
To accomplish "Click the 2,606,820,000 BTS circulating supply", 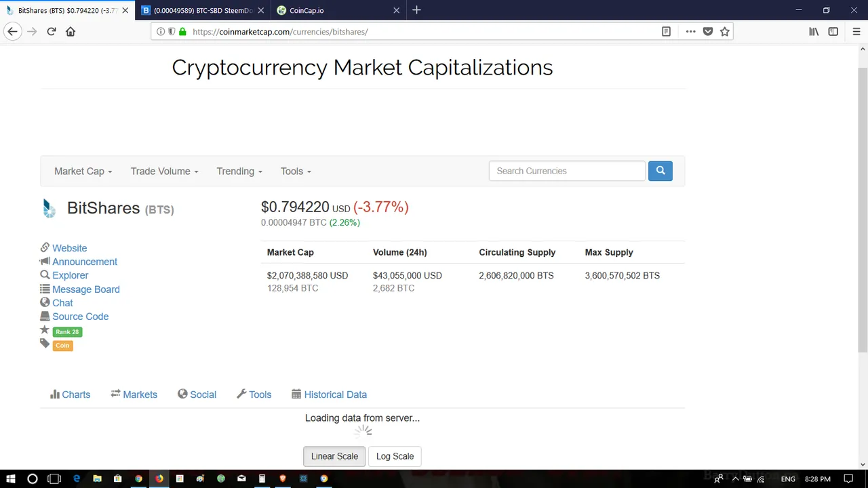I will pyautogui.click(x=516, y=276).
